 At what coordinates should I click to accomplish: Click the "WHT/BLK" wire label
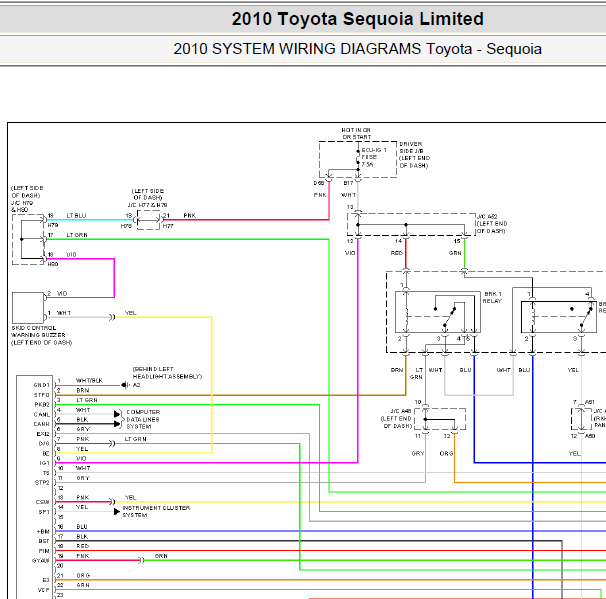(89, 380)
